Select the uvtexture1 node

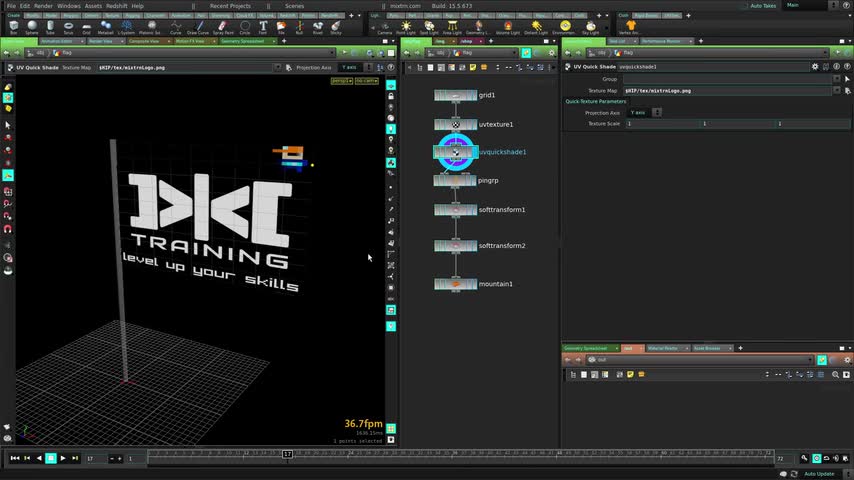[455, 125]
